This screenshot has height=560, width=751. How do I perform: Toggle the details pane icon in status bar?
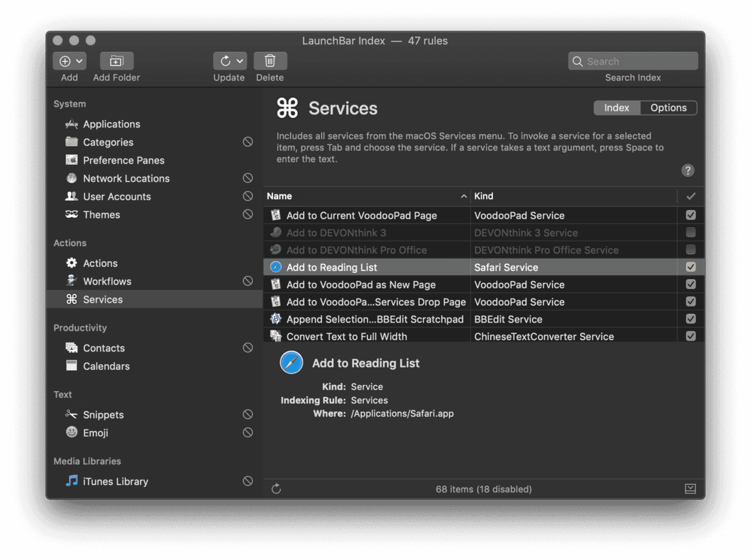click(690, 489)
